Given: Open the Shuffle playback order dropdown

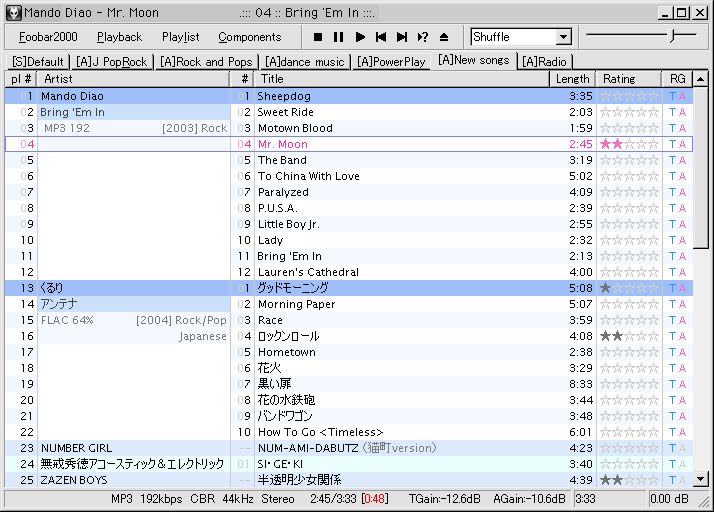Looking at the screenshot, I should pyautogui.click(x=563, y=37).
